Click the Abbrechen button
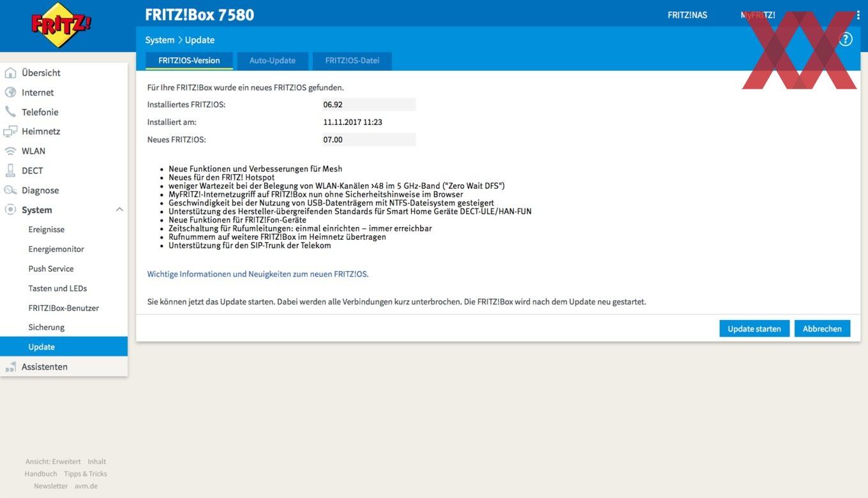The image size is (868, 498). click(x=822, y=328)
